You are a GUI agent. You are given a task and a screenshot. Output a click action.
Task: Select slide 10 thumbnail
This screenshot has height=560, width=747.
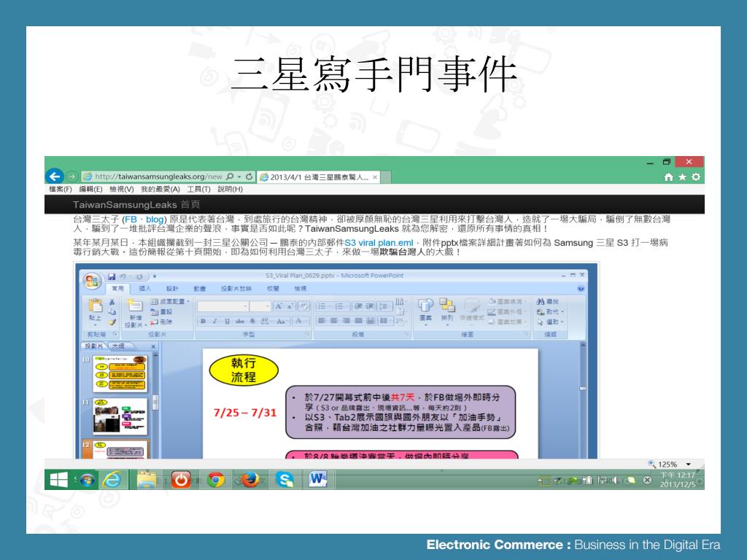pyautogui.click(x=120, y=373)
